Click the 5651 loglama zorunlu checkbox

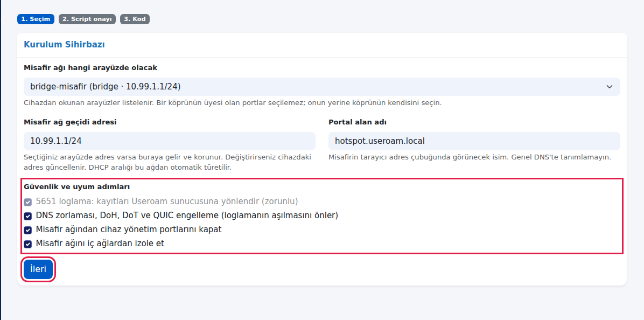pyautogui.click(x=27, y=202)
